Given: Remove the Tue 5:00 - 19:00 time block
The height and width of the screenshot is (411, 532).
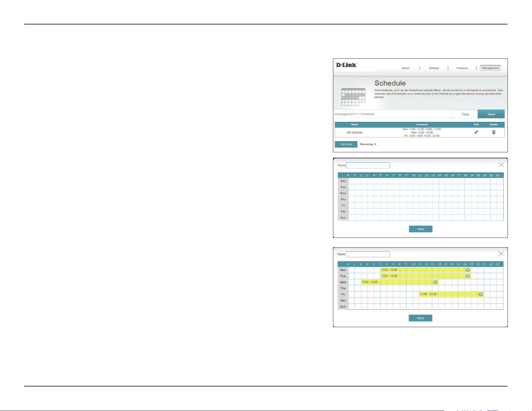Looking at the screenshot, I should 468,276.
